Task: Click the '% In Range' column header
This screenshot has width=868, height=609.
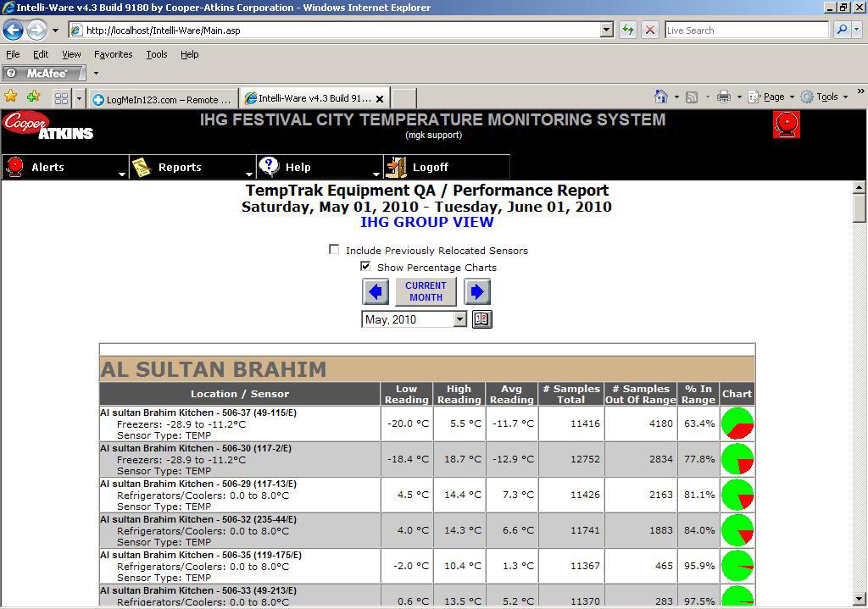Action: 698,394
